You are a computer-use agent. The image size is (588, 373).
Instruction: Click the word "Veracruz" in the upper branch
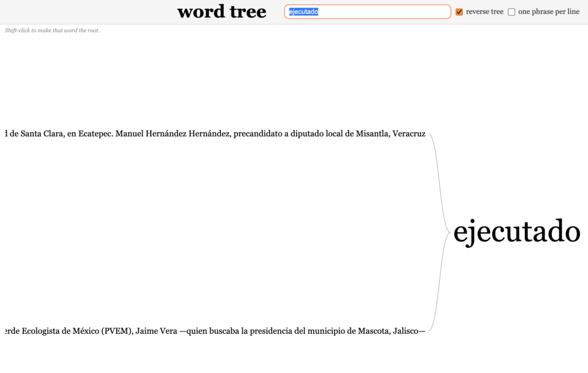point(409,134)
